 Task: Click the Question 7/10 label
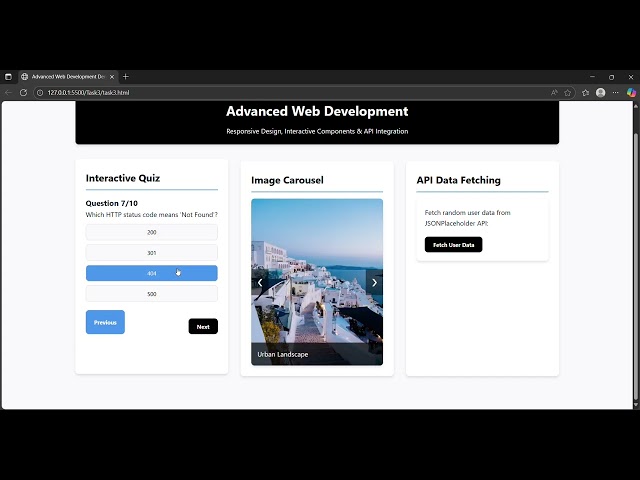coord(111,203)
